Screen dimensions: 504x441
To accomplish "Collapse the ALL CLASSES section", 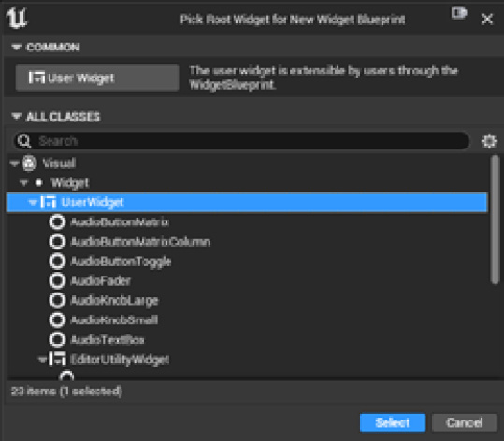I will [x=16, y=116].
